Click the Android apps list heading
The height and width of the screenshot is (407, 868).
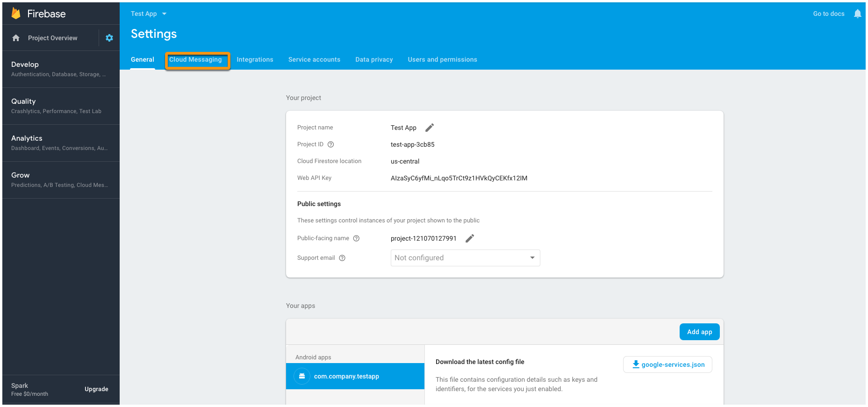(x=313, y=357)
